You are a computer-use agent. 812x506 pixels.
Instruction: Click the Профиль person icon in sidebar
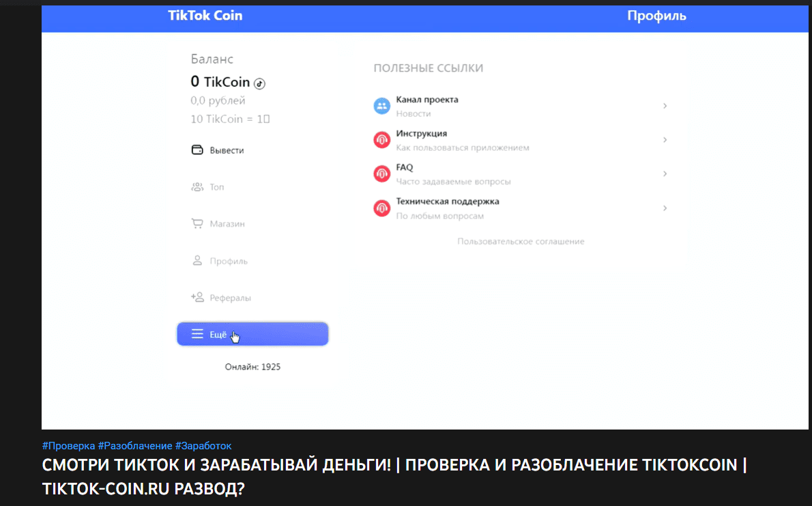pyautogui.click(x=197, y=260)
